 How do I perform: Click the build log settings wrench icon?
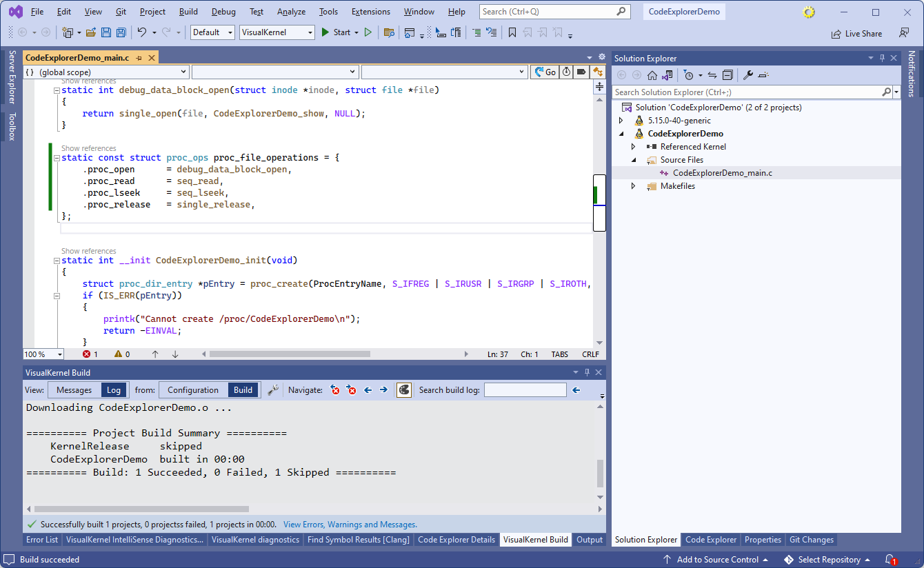273,390
